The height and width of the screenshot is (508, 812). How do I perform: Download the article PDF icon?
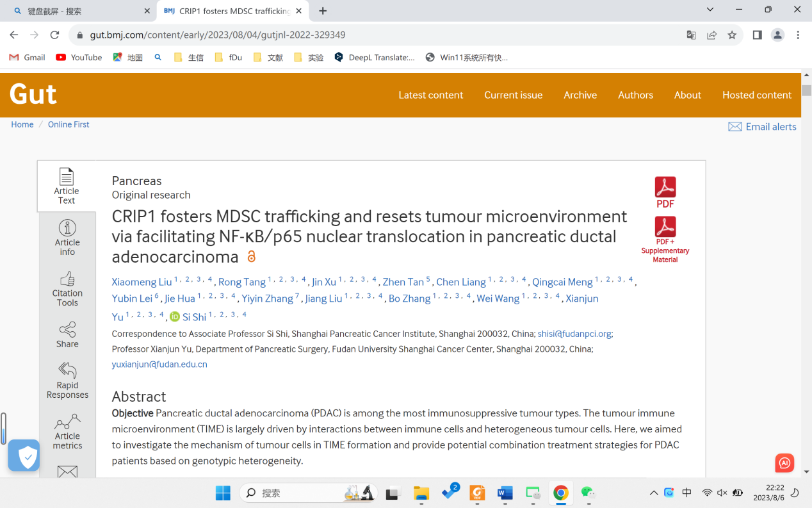665,188
